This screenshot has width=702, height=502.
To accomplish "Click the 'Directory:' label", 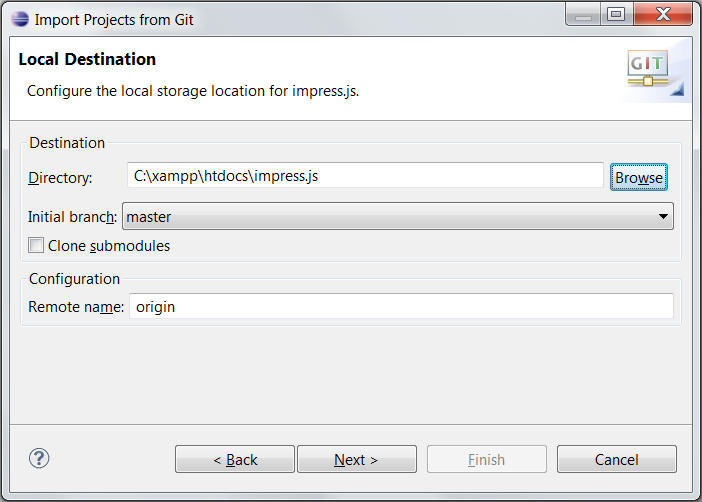I will point(60,178).
